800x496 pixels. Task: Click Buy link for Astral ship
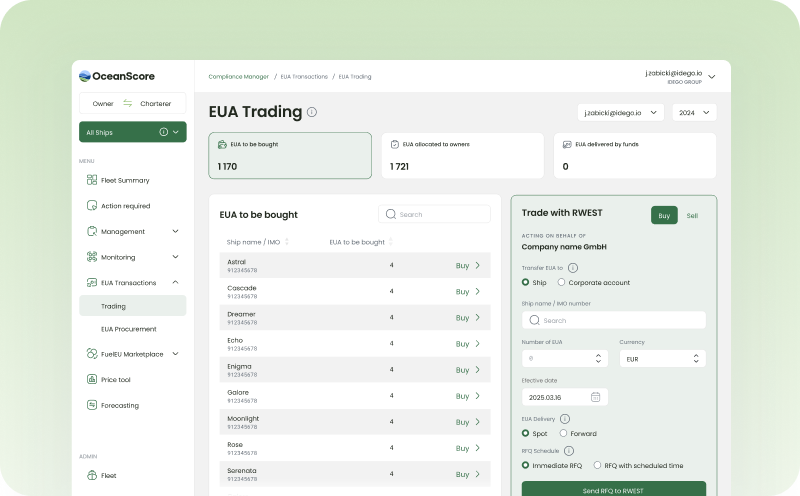coord(468,265)
